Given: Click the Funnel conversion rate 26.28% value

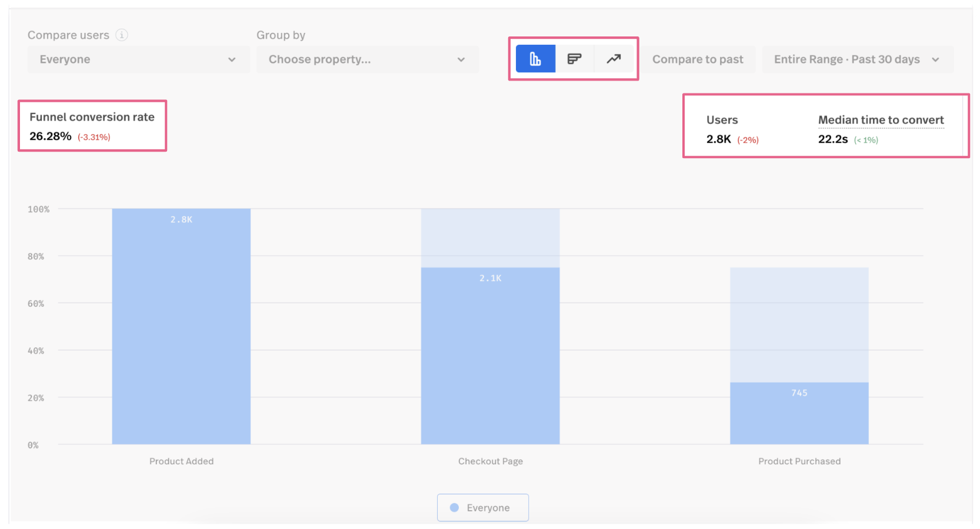Looking at the screenshot, I should tap(51, 136).
